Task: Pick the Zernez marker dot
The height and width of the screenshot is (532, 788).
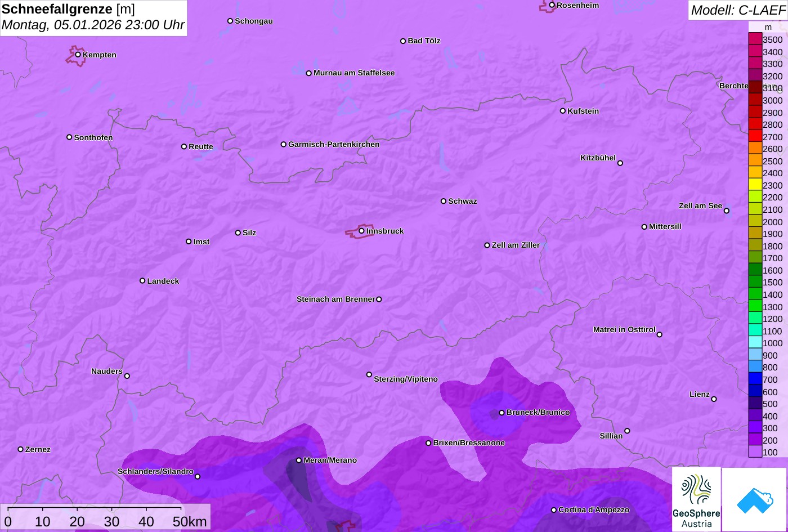Action: pos(21,449)
